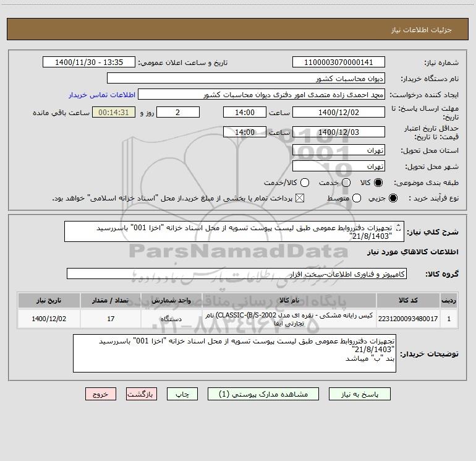Click the شرح کلی نیاز text area
Viewport: 476px width, 461px height.
coord(234,231)
